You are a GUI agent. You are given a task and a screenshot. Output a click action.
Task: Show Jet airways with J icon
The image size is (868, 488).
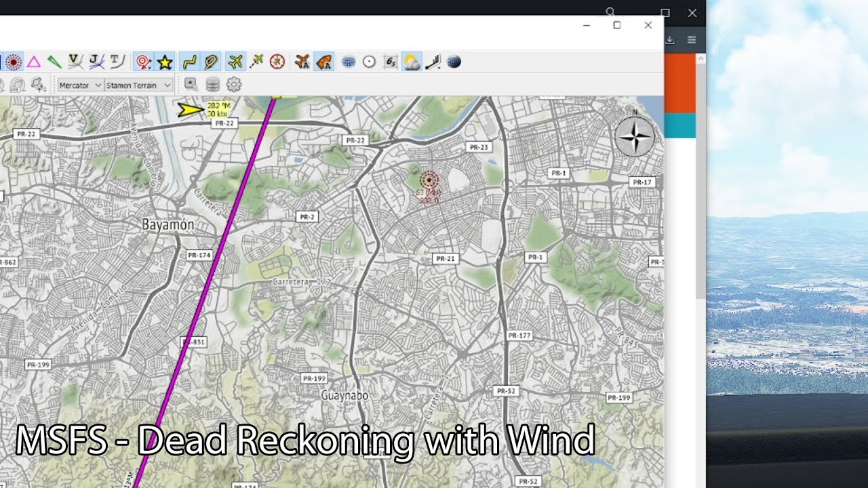point(96,62)
